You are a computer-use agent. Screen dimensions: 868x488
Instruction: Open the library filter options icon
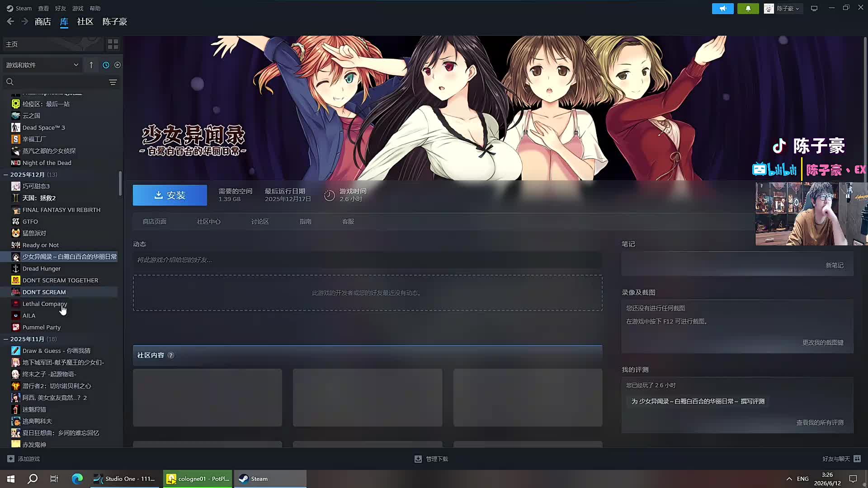click(113, 82)
